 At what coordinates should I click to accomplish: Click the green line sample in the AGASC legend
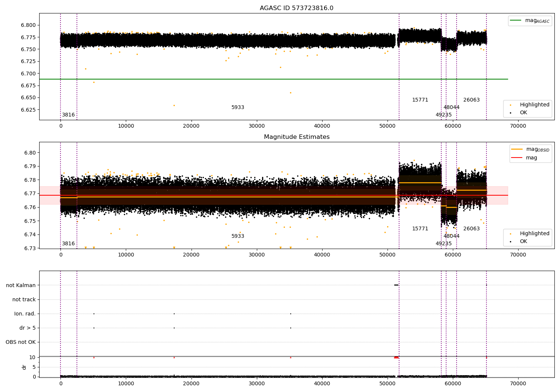516,21
